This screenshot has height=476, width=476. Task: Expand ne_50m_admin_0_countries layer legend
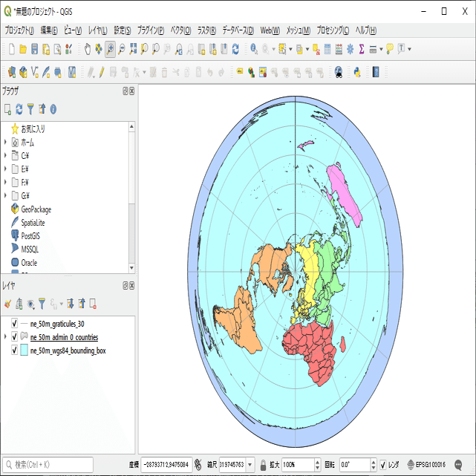click(5, 336)
